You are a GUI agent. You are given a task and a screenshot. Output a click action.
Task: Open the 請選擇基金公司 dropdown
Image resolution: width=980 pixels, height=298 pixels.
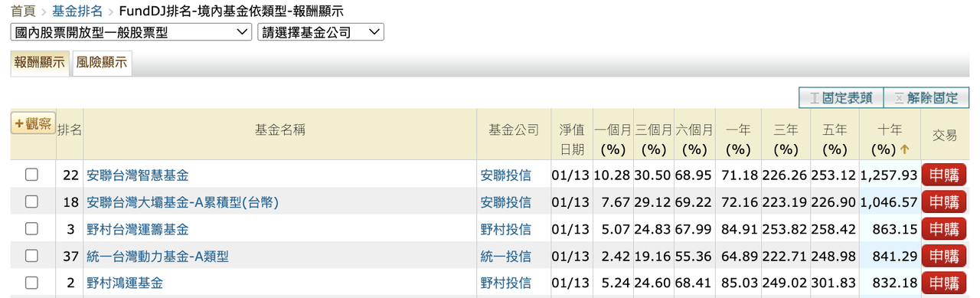pos(321,32)
